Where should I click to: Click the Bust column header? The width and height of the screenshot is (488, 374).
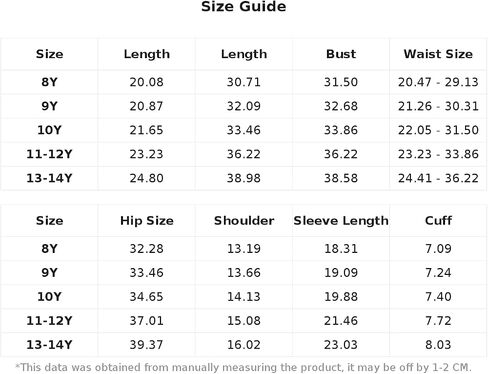coord(341,54)
